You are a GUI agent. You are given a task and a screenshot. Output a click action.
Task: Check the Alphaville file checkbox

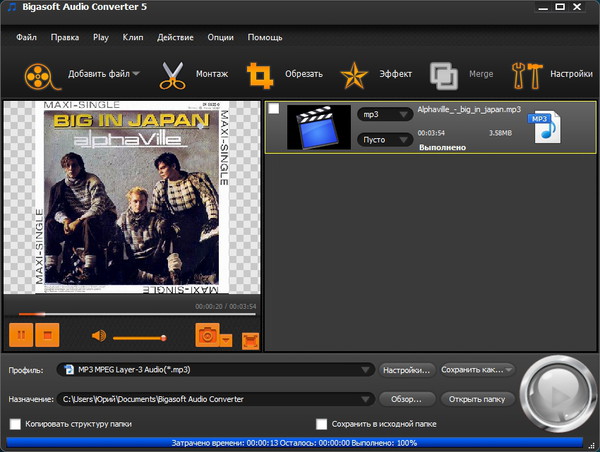click(x=275, y=109)
